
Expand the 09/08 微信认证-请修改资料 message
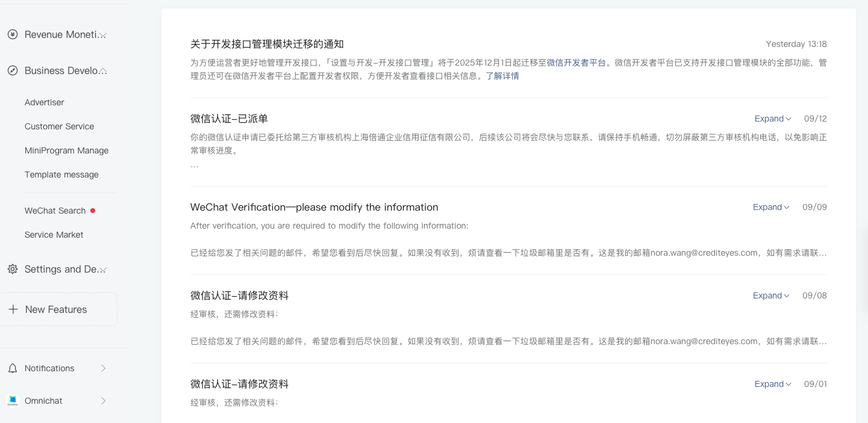coord(771,296)
